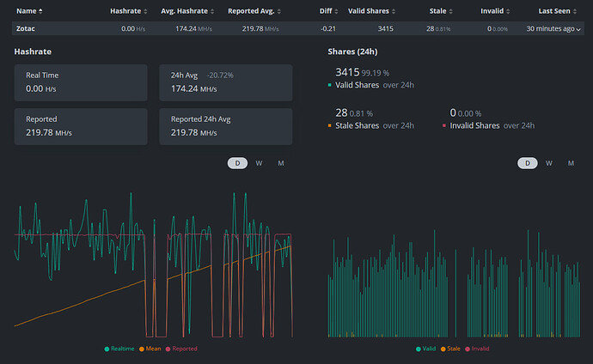Inspect the shares bar chart
Screen dimensions: 593x364
(454, 283)
